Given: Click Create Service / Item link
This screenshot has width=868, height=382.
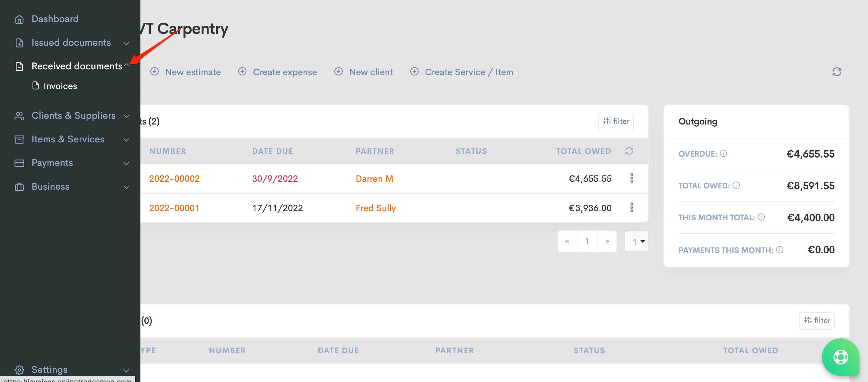Looking at the screenshot, I should pos(469,72).
